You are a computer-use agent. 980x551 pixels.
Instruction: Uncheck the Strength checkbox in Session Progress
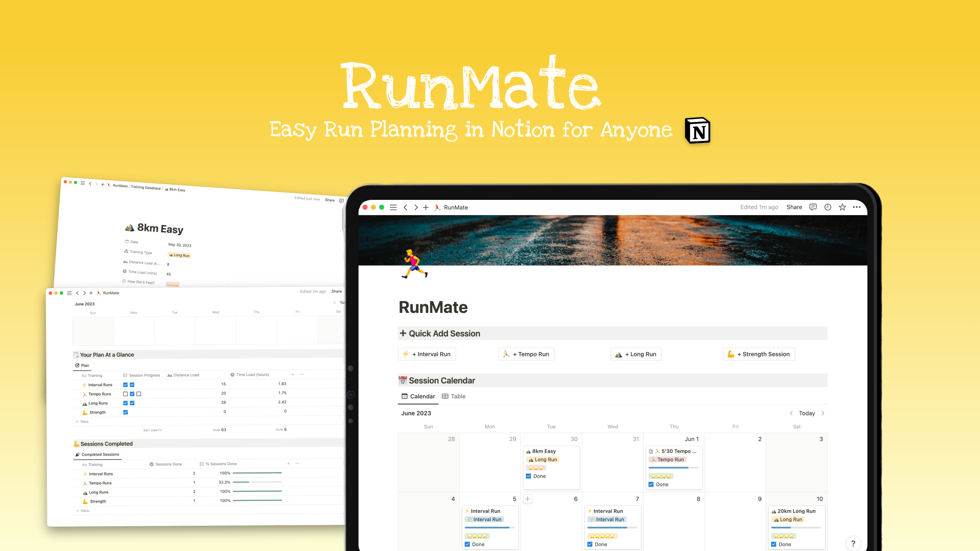click(x=126, y=412)
